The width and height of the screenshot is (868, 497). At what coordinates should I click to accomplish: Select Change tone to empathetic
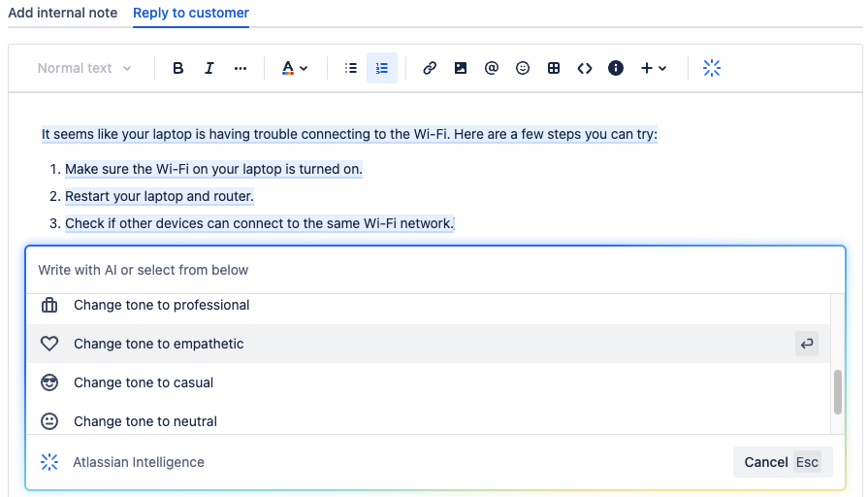coord(159,344)
